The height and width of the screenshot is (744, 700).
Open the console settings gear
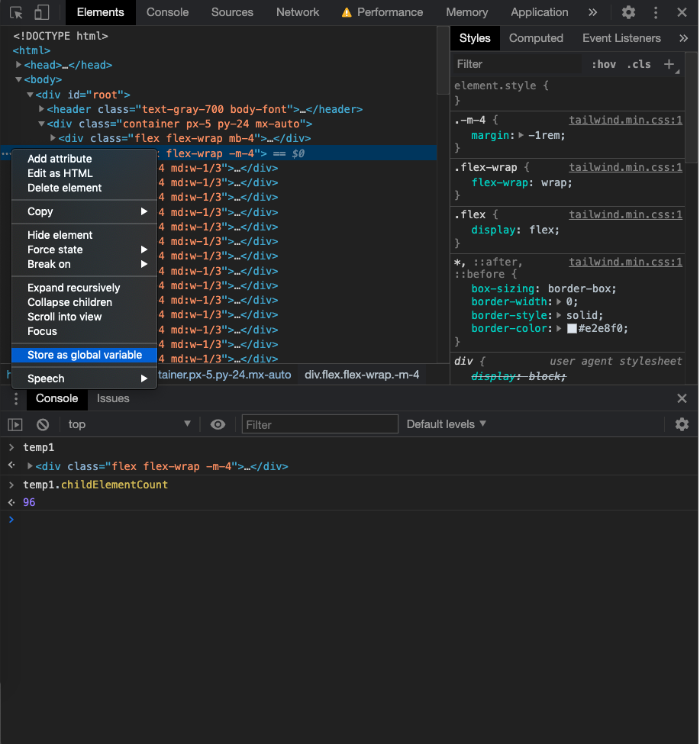(x=682, y=424)
